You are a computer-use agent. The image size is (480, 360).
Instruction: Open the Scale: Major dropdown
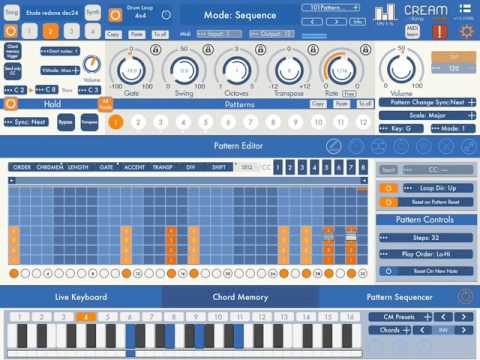tap(427, 115)
